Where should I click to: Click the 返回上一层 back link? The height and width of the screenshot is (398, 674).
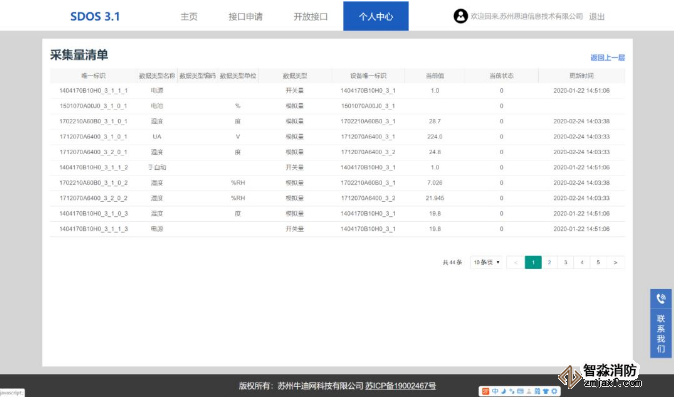click(x=607, y=58)
